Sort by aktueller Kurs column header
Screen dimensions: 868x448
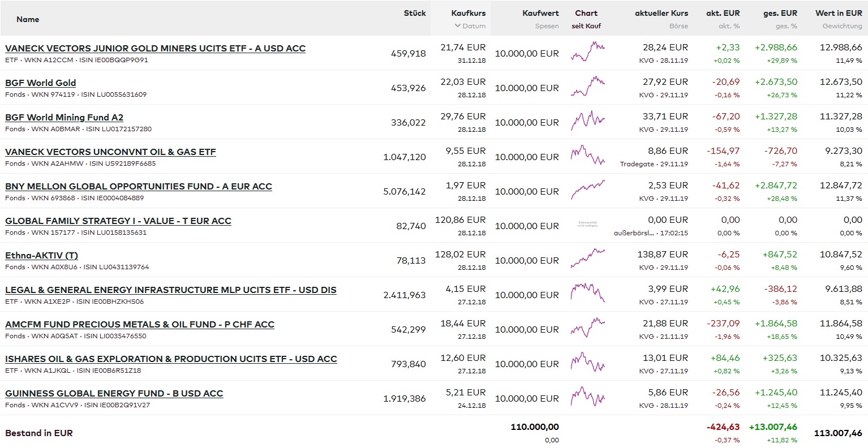coord(661,13)
